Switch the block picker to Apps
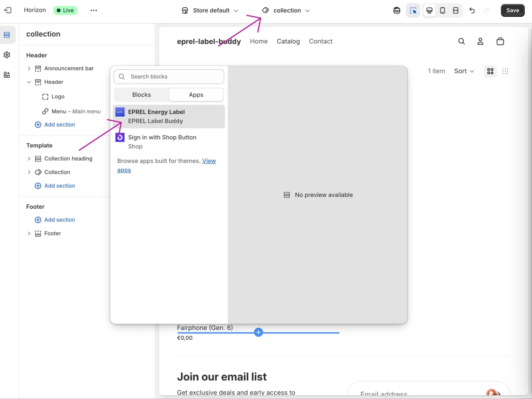This screenshot has height=399, width=532. (196, 95)
